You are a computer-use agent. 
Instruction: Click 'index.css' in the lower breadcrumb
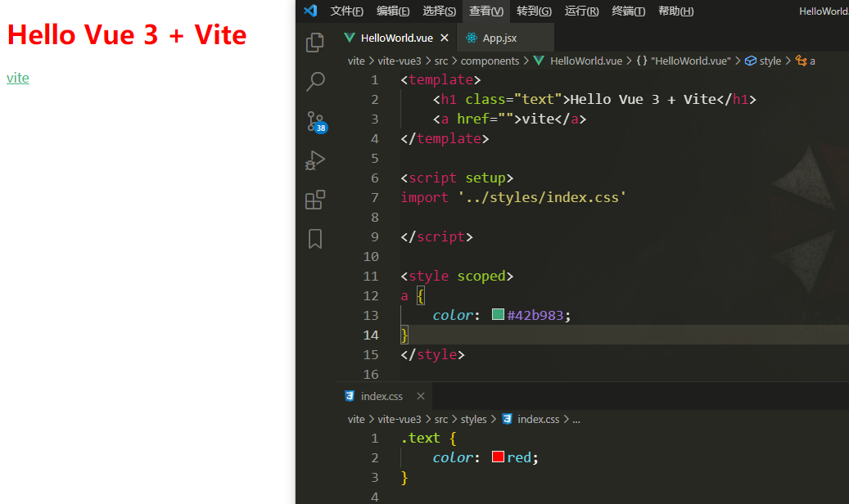(538, 419)
